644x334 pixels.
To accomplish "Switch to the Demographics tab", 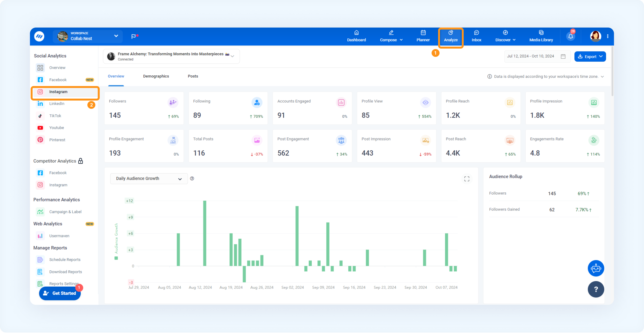I will (x=156, y=76).
